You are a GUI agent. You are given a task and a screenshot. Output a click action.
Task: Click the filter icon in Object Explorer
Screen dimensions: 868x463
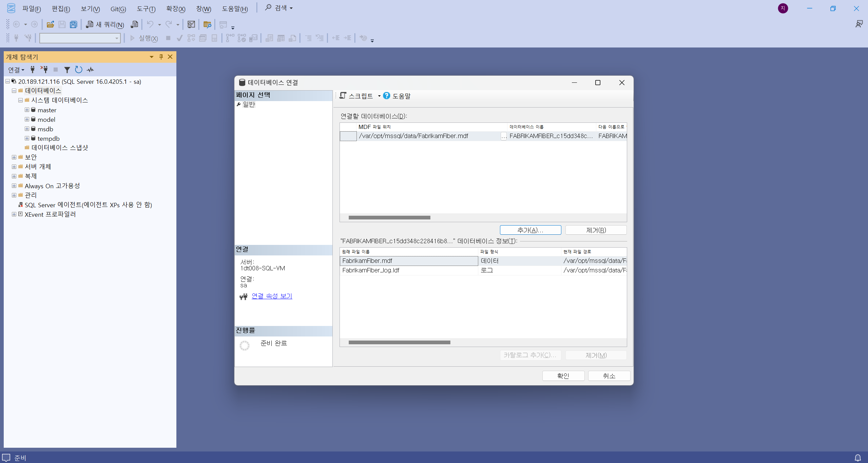point(67,70)
